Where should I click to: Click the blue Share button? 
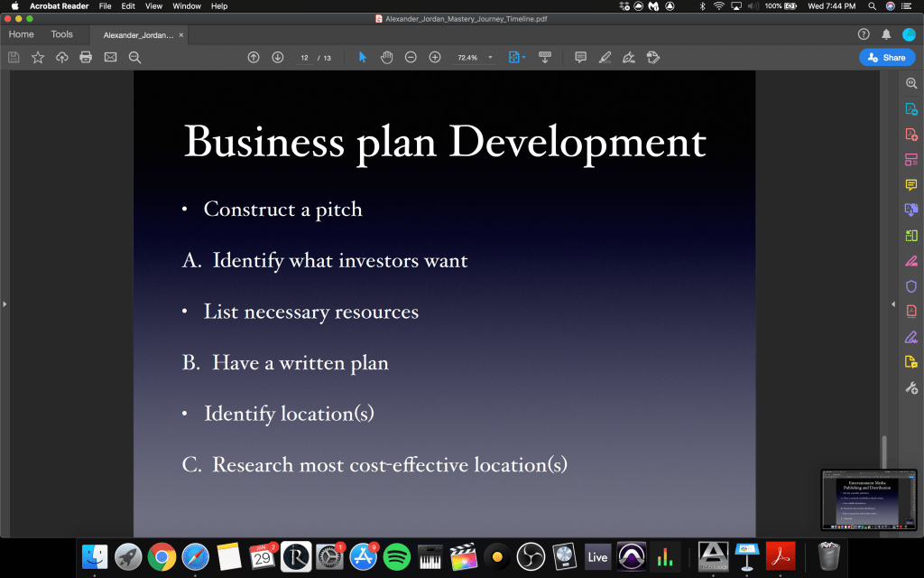pyautogui.click(x=886, y=57)
